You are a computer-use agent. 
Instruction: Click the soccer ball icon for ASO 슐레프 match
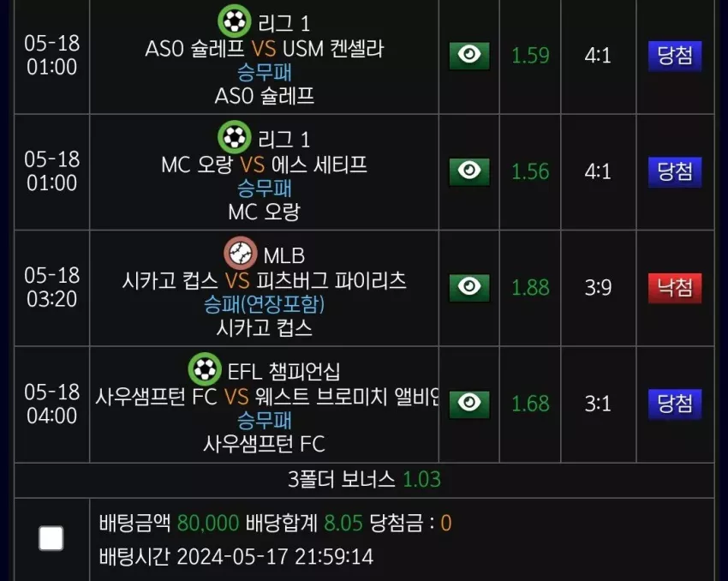pyautogui.click(x=235, y=21)
